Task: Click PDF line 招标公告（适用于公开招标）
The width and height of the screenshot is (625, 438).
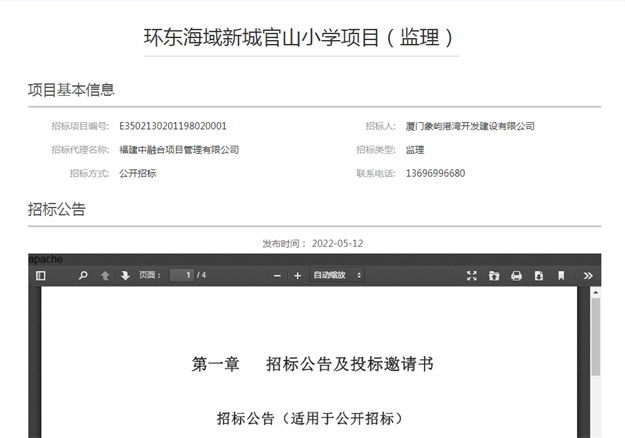Action: click(310, 418)
